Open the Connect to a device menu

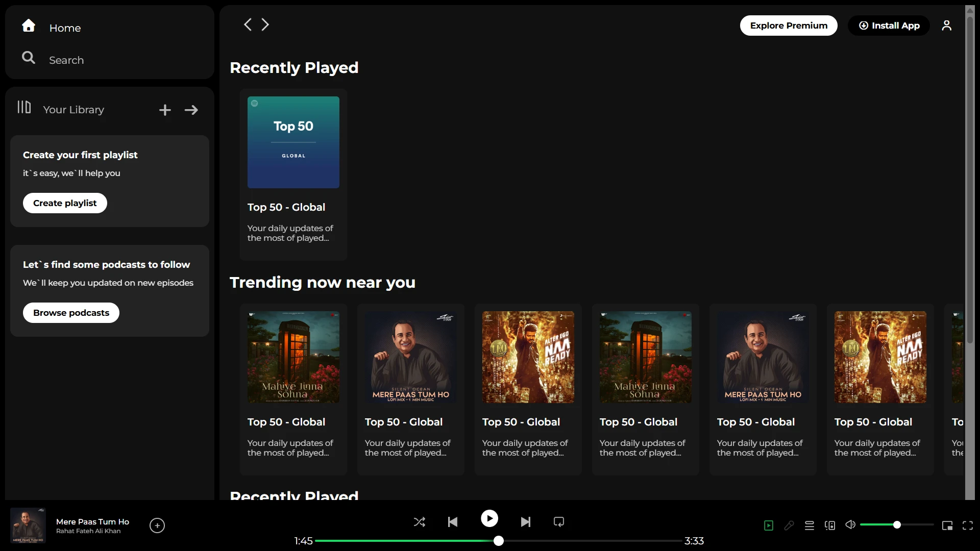tap(830, 525)
